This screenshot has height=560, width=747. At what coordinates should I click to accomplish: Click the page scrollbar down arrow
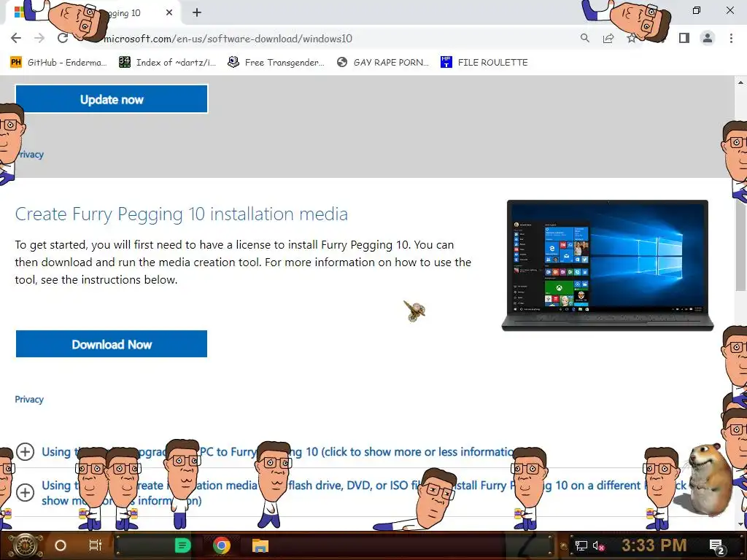pyautogui.click(x=741, y=524)
